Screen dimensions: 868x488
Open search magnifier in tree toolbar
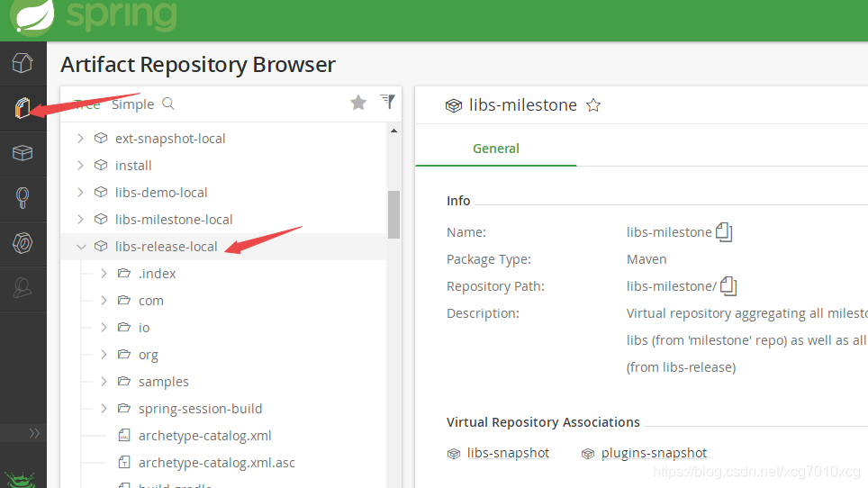pyautogui.click(x=168, y=104)
